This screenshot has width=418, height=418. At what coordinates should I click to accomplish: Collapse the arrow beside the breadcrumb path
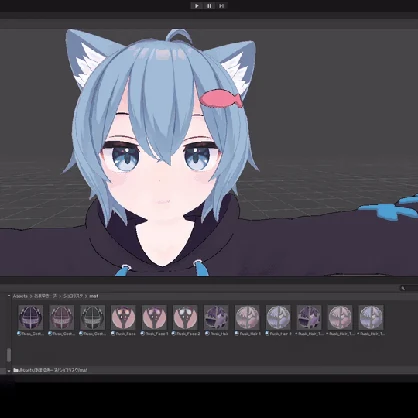coord(9,296)
